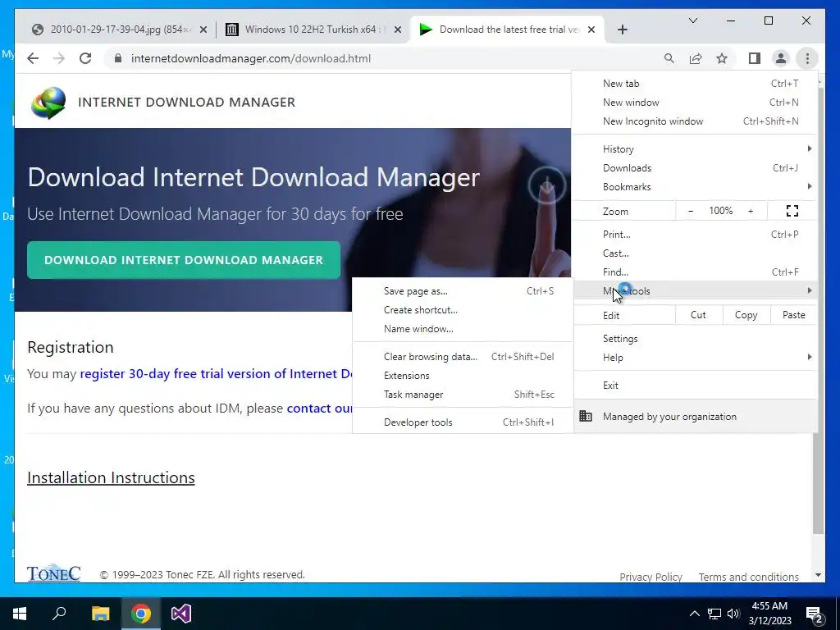Click the browser forward arrow
Screen dimensions: 840x630
[x=59, y=58]
